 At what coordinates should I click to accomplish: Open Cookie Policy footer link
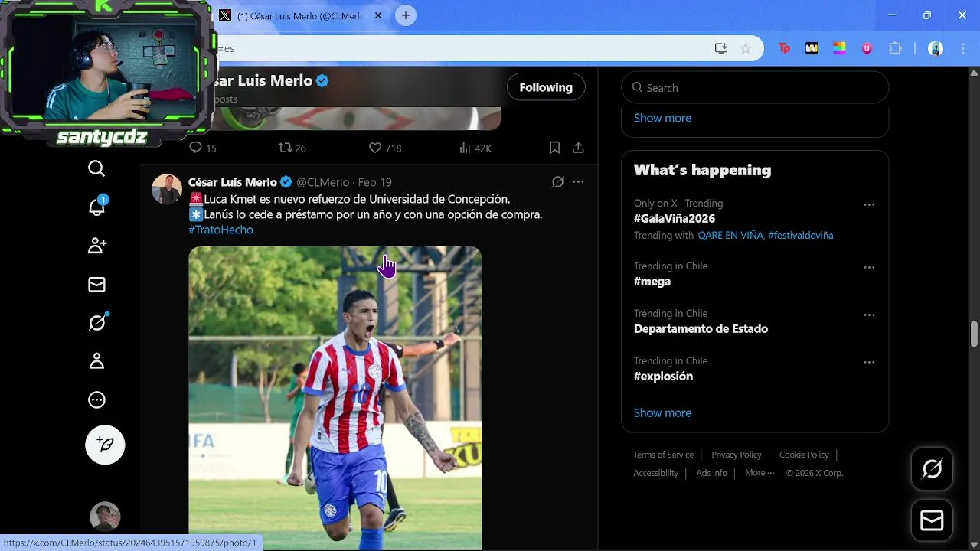pyautogui.click(x=804, y=455)
